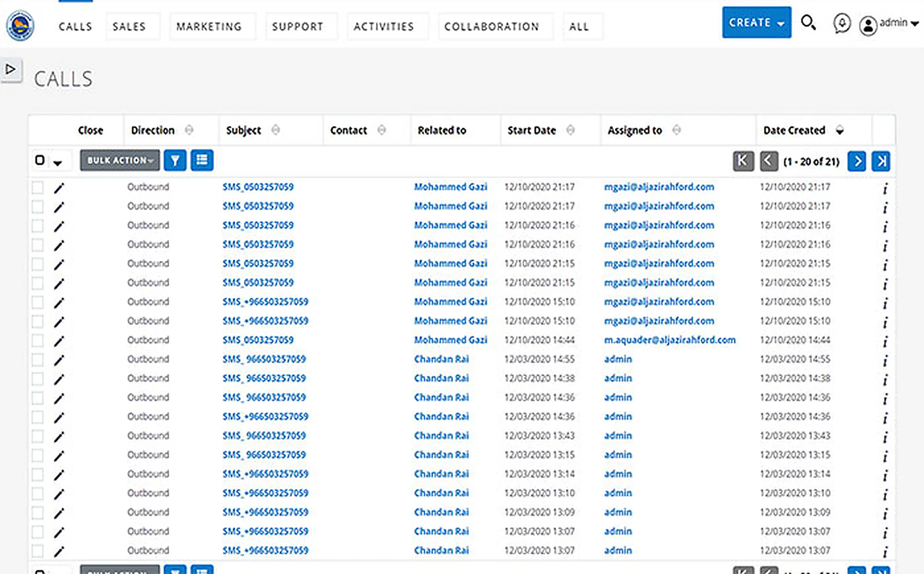924x574 pixels.
Task: Expand the Create dropdown button
Action: pos(757,23)
